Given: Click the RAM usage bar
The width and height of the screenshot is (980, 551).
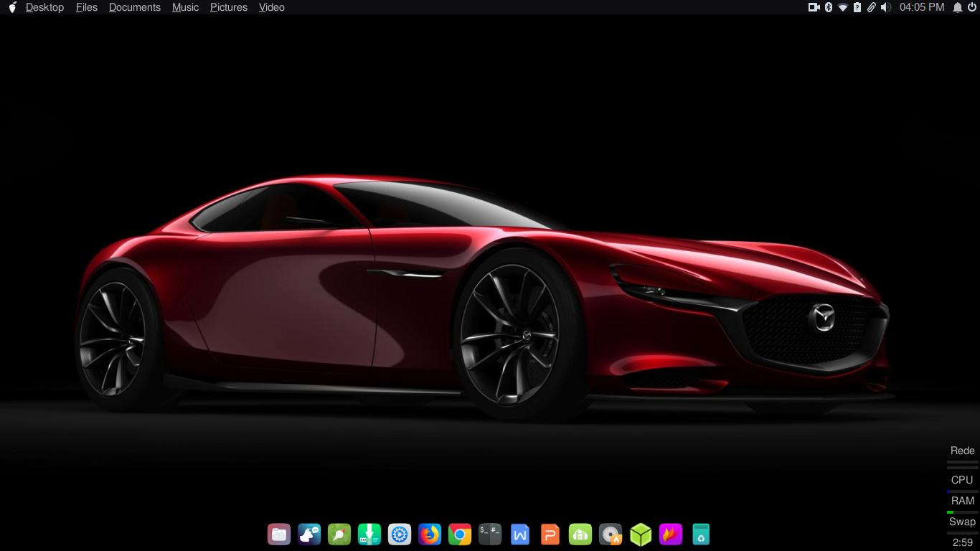Looking at the screenshot, I should click(962, 512).
